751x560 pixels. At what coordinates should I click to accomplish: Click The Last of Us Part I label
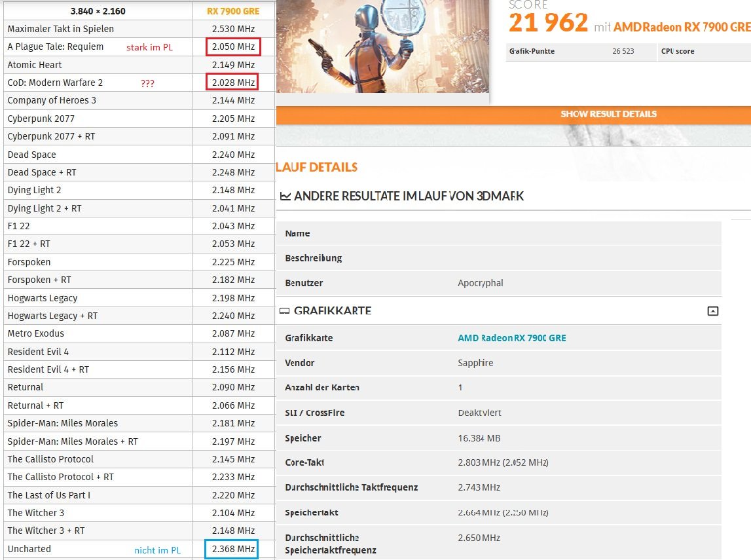49,495
